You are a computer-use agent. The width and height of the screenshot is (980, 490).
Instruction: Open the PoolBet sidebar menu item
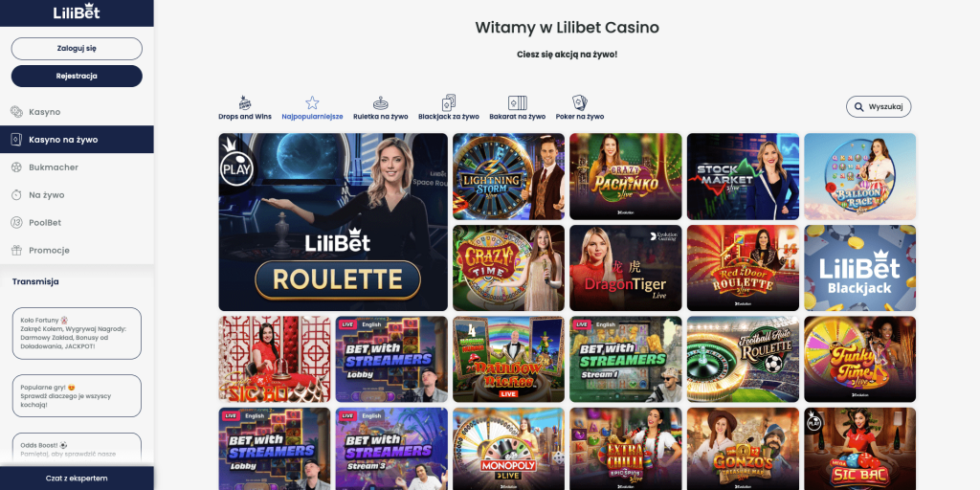pyautogui.click(x=77, y=222)
